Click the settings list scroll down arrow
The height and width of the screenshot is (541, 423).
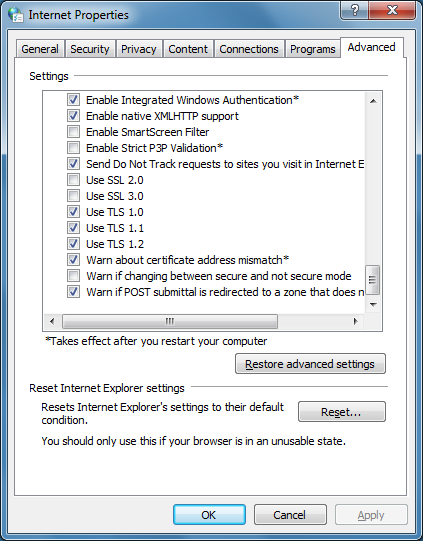373,304
